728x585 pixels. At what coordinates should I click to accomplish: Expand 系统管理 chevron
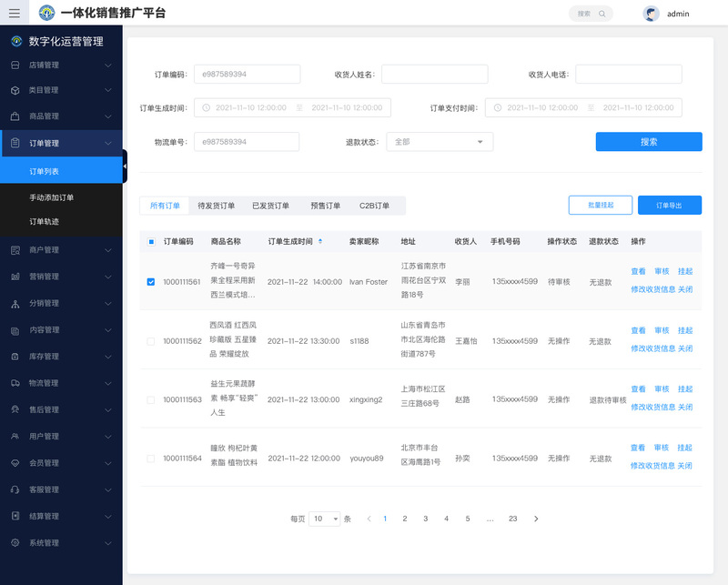[107, 543]
